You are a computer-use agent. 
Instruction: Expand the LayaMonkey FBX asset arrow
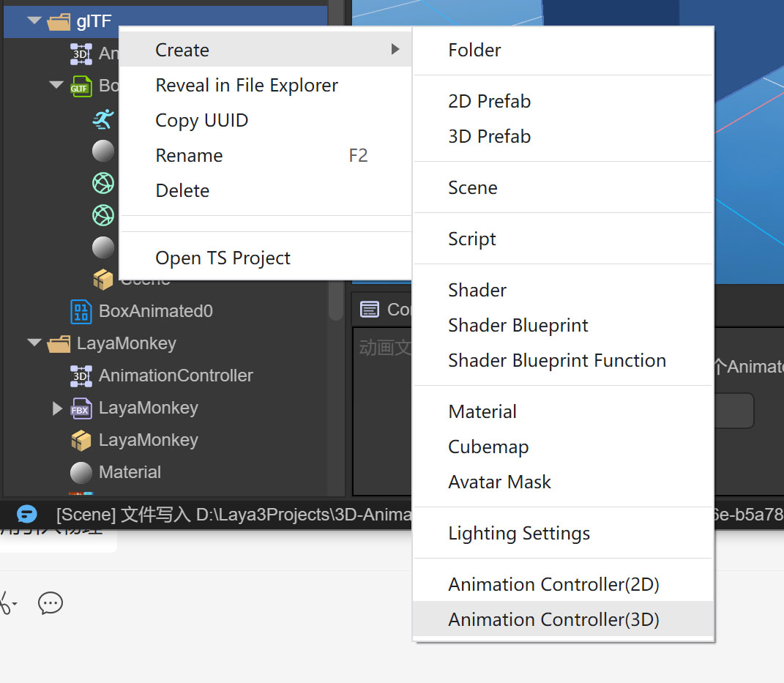click(57, 408)
